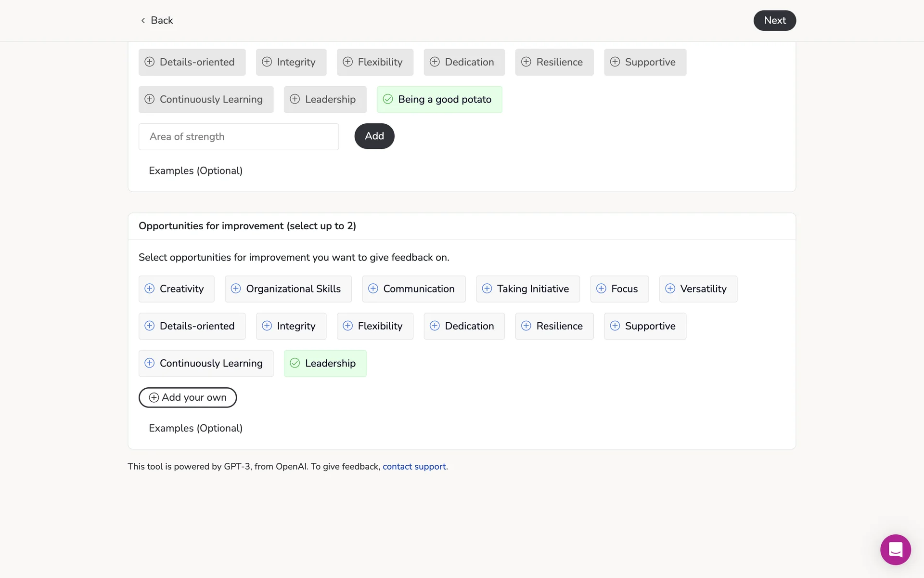
Task: Select Focus as an improvement opportunity
Action: (619, 289)
